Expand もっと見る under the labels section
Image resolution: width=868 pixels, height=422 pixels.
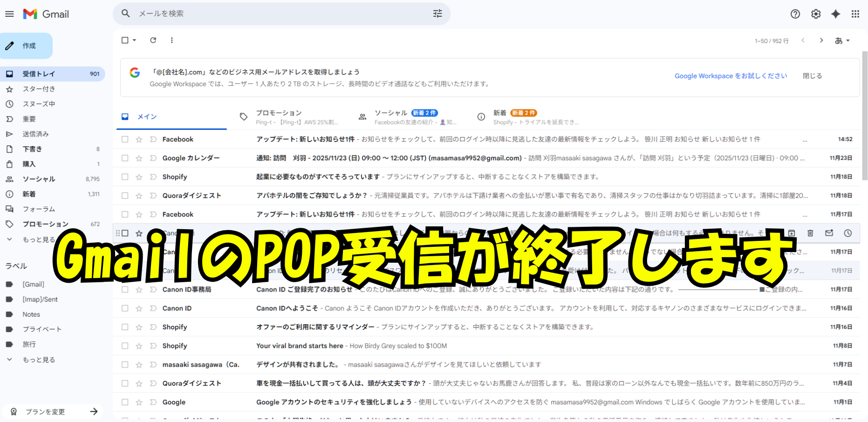[x=39, y=360]
